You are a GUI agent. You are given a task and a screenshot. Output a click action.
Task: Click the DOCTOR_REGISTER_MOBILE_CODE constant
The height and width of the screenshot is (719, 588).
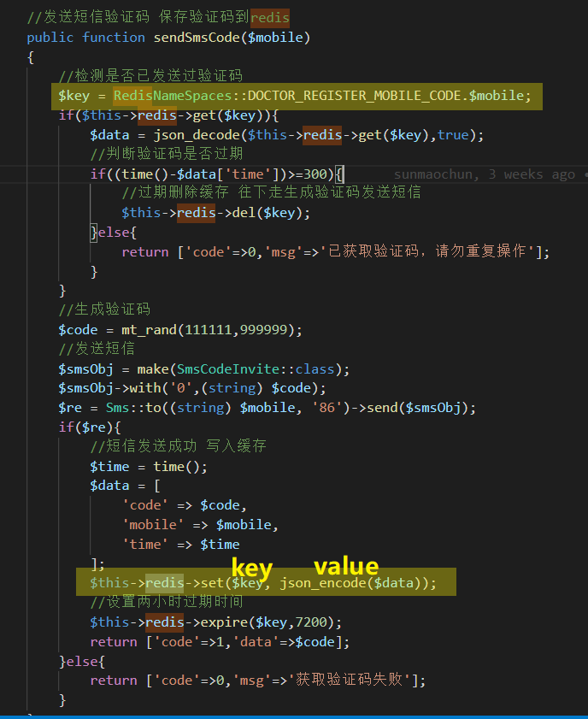(354, 96)
